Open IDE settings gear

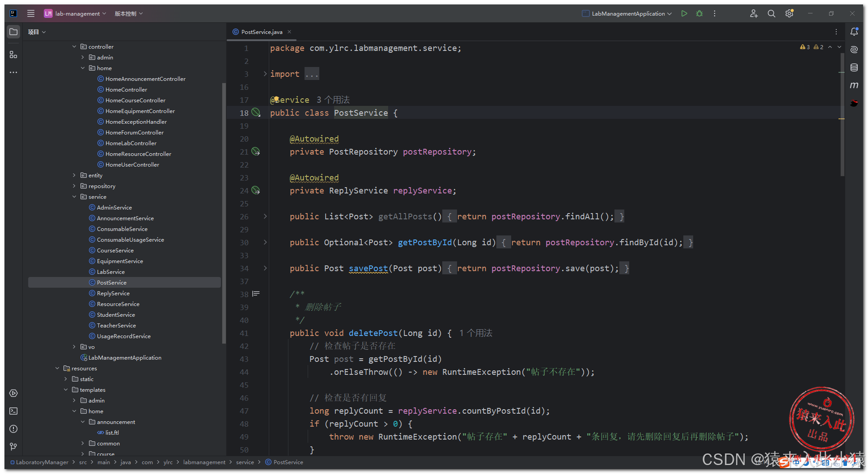(789, 13)
